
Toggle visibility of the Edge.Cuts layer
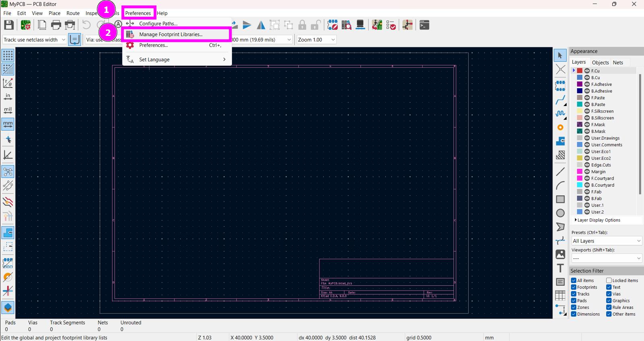point(587,165)
